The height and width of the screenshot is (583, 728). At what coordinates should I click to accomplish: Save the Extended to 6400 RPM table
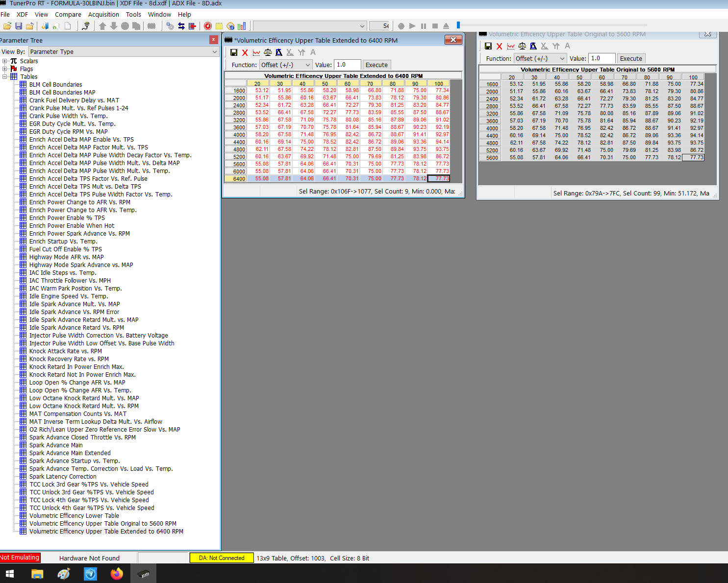point(234,52)
